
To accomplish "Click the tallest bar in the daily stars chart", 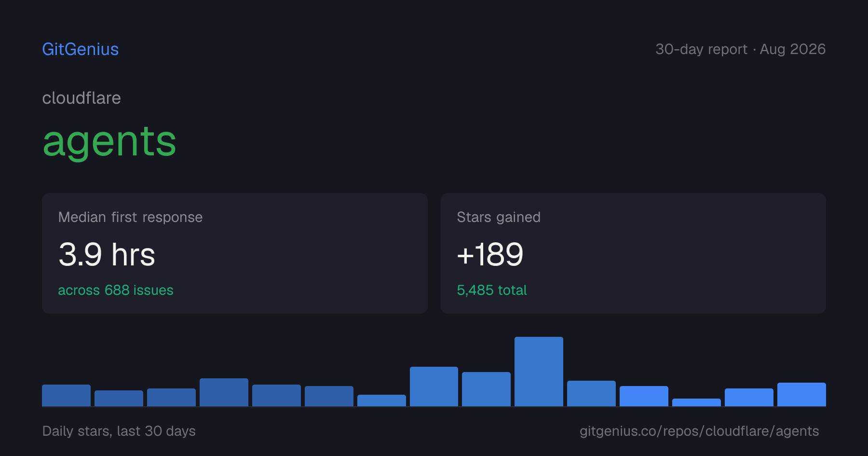I will [x=539, y=372].
